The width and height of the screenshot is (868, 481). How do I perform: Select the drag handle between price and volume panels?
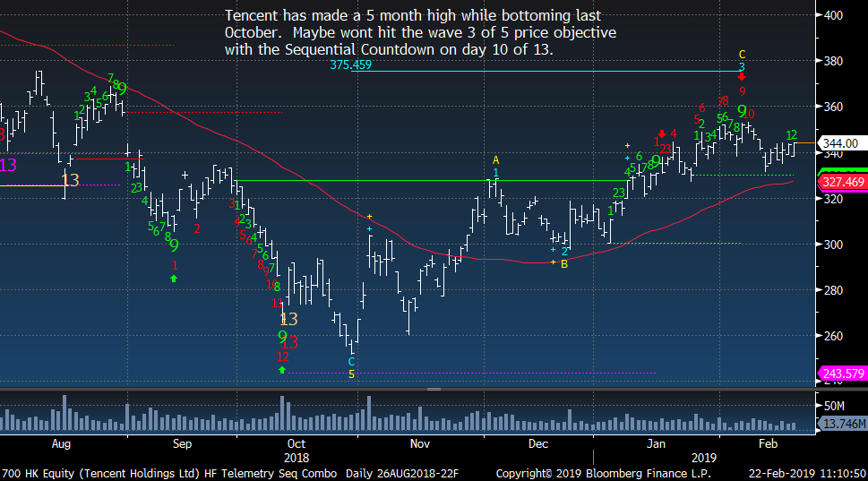tap(434, 389)
